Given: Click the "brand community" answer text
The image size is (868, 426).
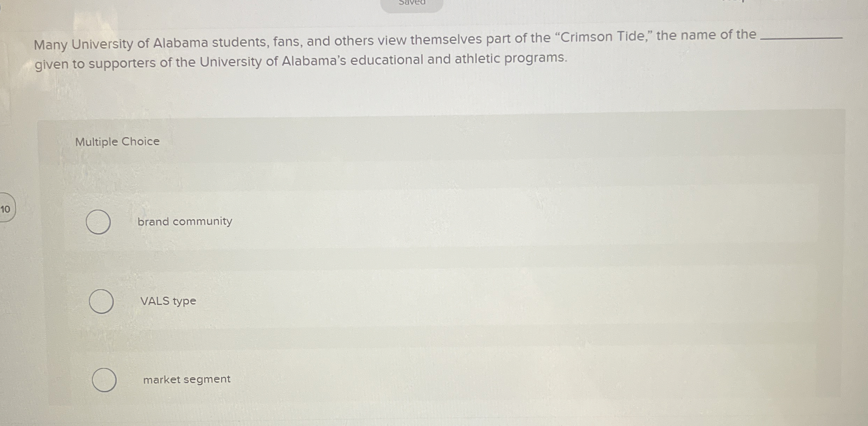Looking at the screenshot, I should [x=184, y=221].
